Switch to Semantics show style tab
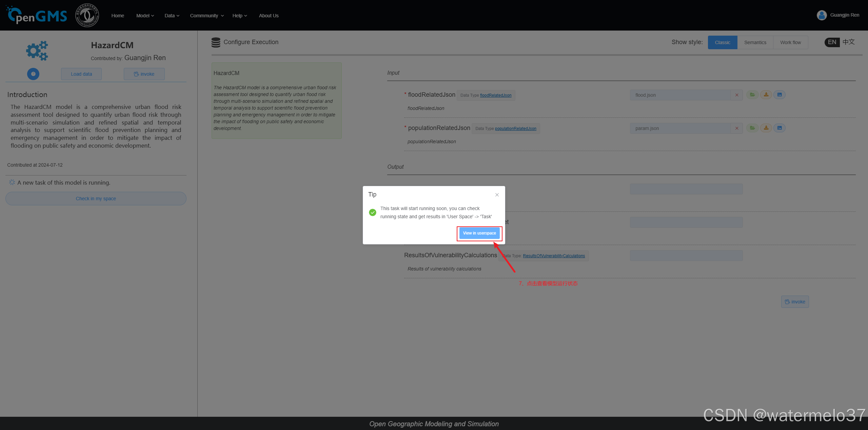The image size is (868, 430). (755, 42)
